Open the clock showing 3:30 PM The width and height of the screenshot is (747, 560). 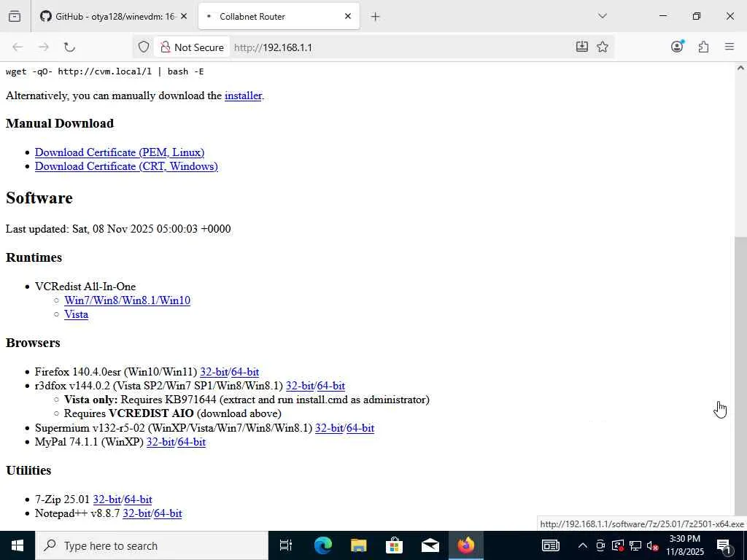(684, 545)
